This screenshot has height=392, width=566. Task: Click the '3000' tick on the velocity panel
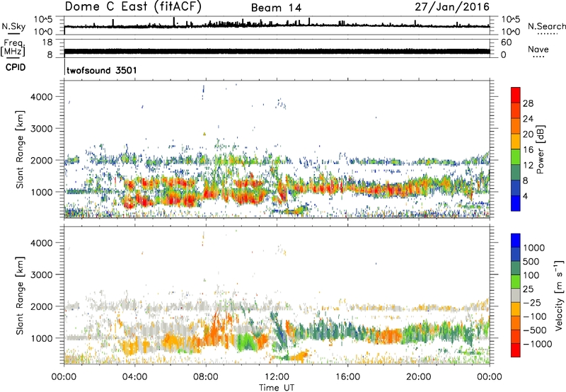42,275
